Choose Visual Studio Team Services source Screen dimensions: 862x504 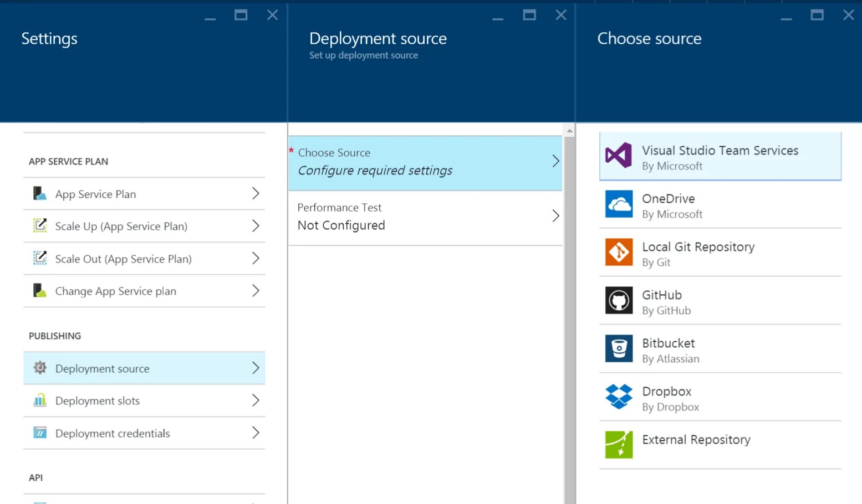(x=720, y=156)
